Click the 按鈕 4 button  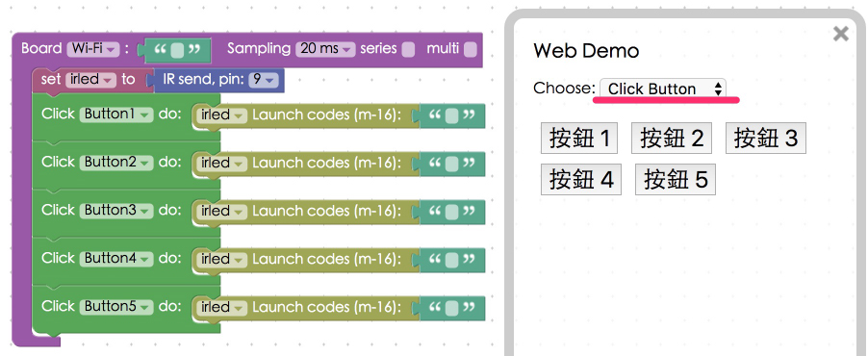(580, 179)
